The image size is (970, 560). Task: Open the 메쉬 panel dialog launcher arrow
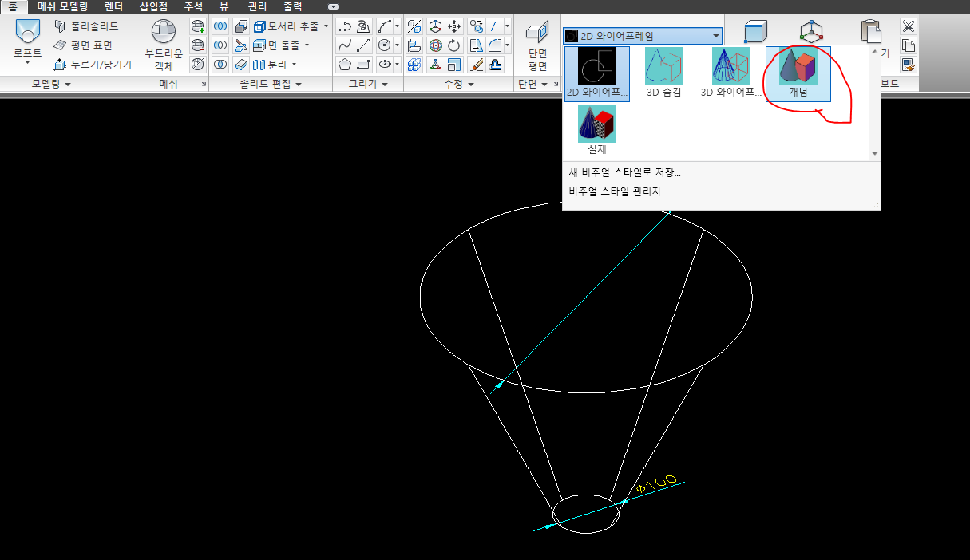pos(203,84)
